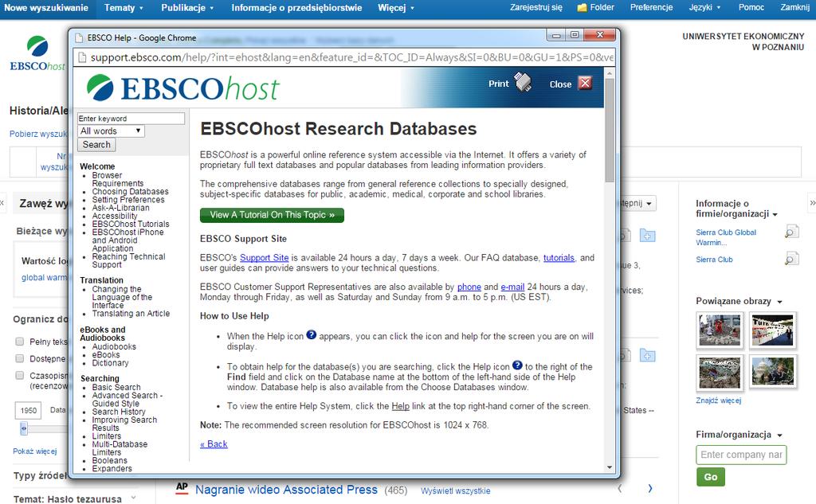Image resolution: width=816 pixels, height=504 pixels.
Task: Open 'Informacje o przedsiębiorstwie' menu item
Action: (296, 8)
